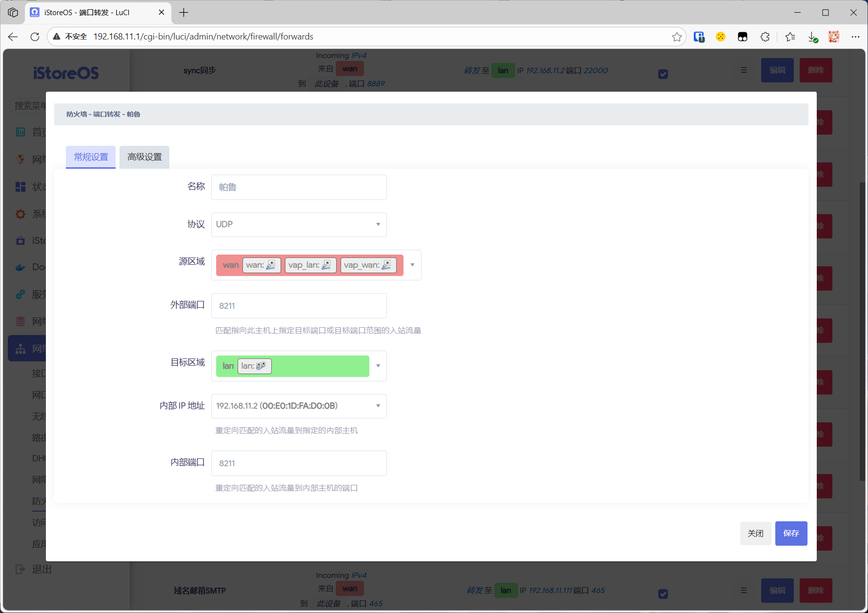Click drag handle icon of sync同步 rule
Viewport: 868px width, 613px height.
[744, 70]
